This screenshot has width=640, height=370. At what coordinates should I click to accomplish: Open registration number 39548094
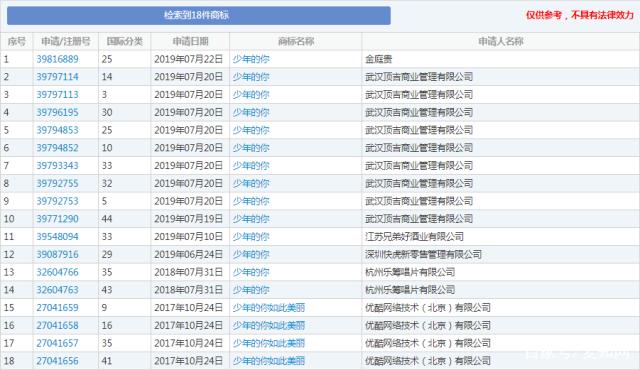click(x=57, y=237)
